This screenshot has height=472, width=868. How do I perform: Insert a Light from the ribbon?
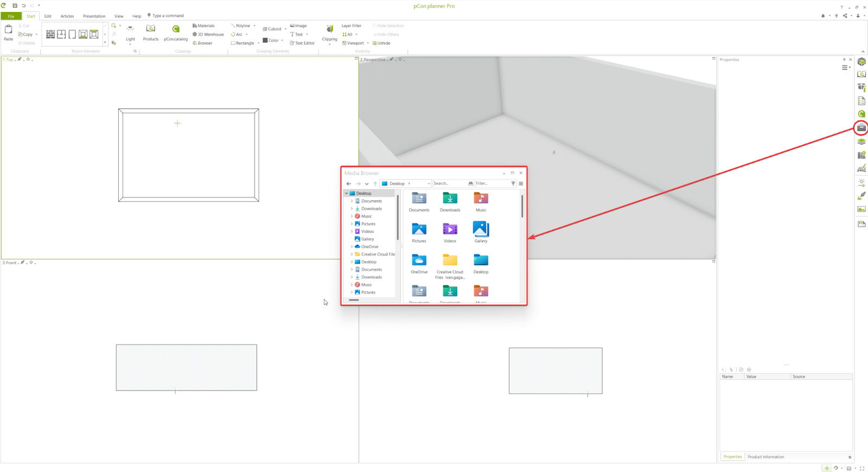(x=130, y=33)
